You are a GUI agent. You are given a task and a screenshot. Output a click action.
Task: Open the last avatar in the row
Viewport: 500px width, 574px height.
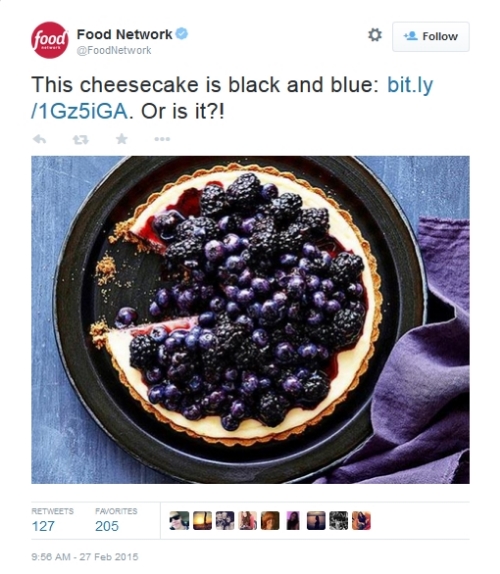[x=361, y=521]
